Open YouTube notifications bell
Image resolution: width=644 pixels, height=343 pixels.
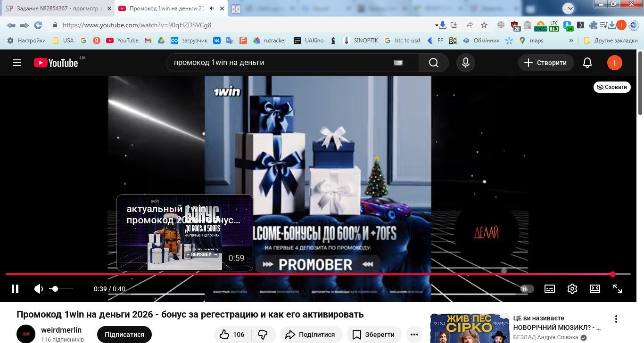(587, 63)
